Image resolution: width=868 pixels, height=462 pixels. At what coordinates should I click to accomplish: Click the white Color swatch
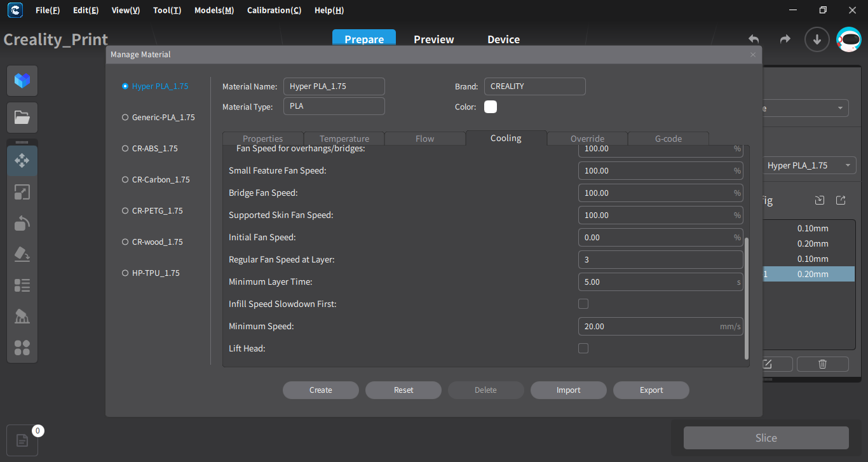click(x=491, y=107)
